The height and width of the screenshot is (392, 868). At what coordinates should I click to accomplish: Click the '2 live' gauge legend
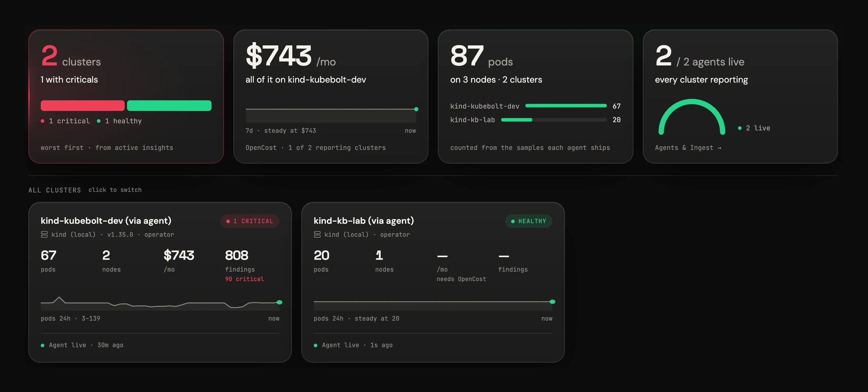coord(754,128)
